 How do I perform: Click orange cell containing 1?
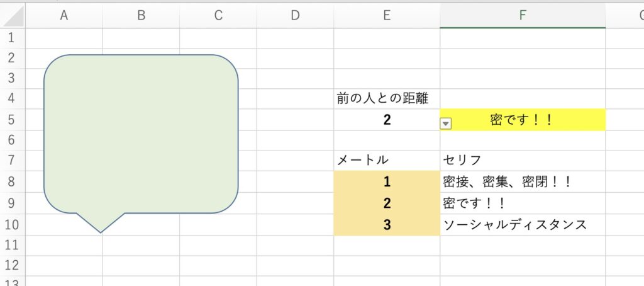387,182
